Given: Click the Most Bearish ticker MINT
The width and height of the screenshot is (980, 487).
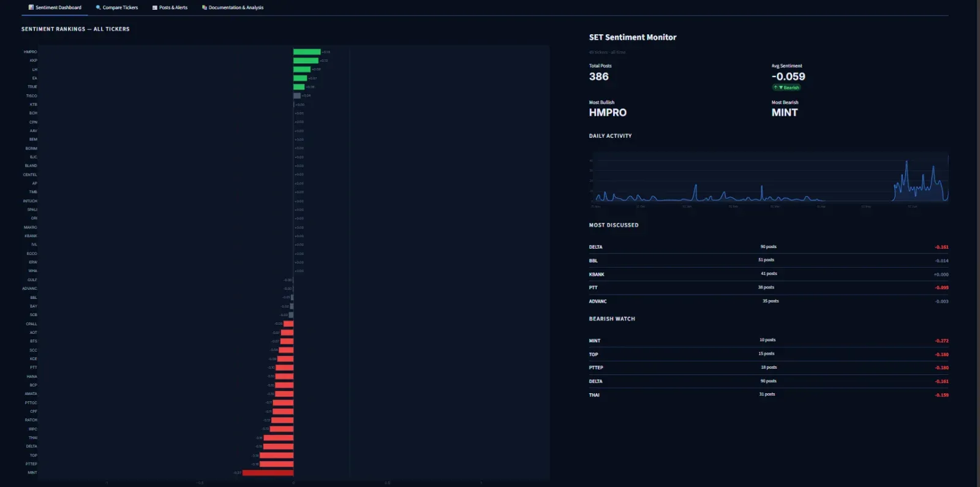Looking at the screenshot, I should tap(785, 113).
